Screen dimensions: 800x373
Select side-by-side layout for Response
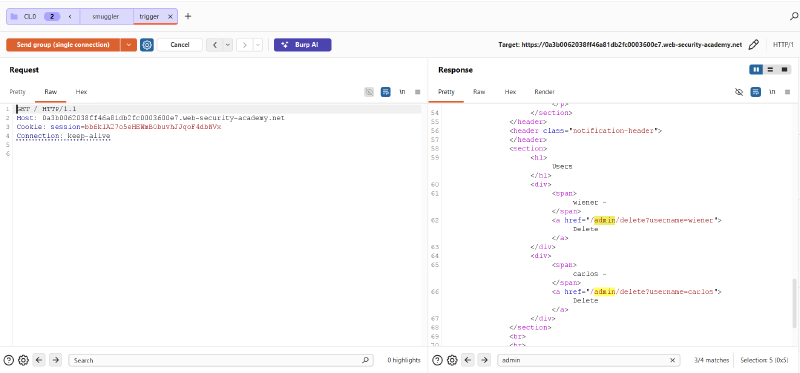756,70
